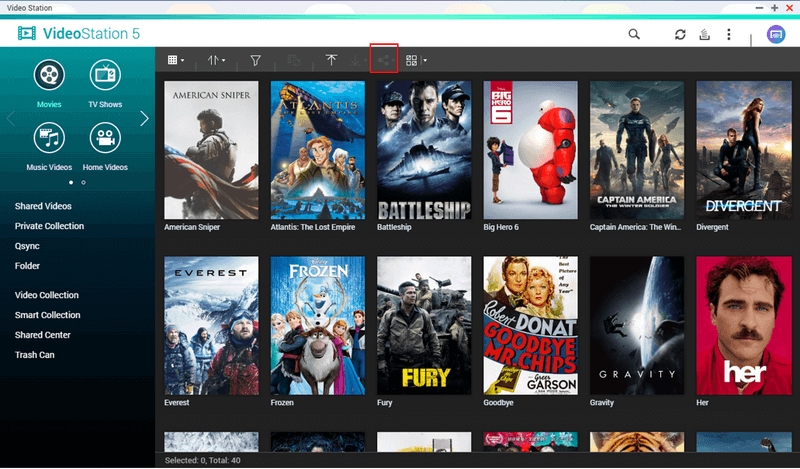Select the Fury movie poster
Image resolution: width=800 pixels, height=469 pixels.
[x=424, y=326]
